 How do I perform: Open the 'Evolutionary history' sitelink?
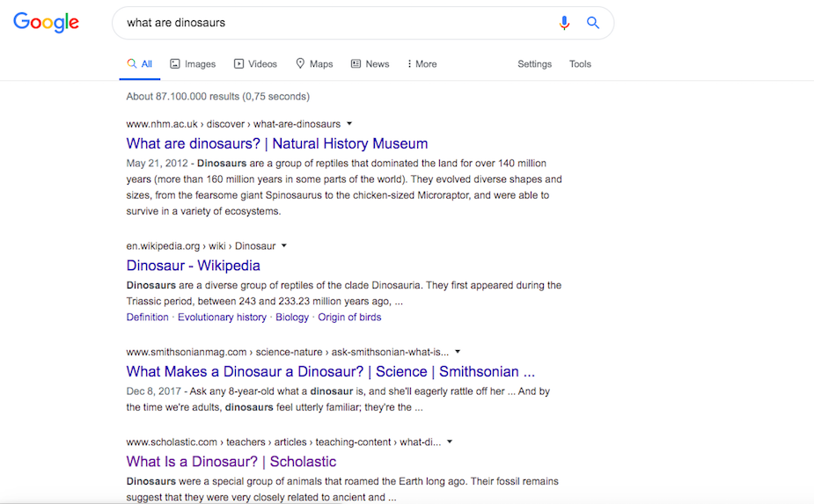point(222,318)
